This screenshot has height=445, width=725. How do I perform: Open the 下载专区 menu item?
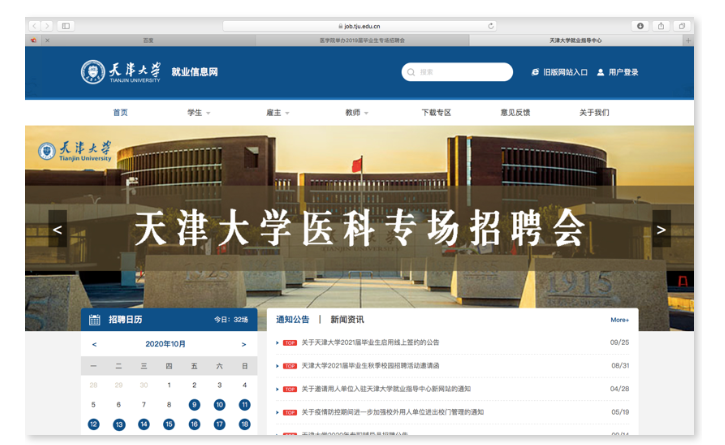point(436,112)
